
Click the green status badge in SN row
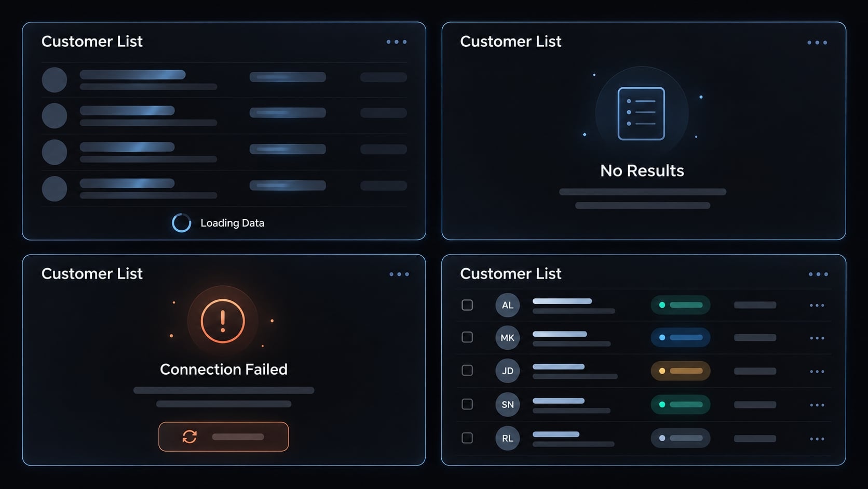[x=681, y=405]
